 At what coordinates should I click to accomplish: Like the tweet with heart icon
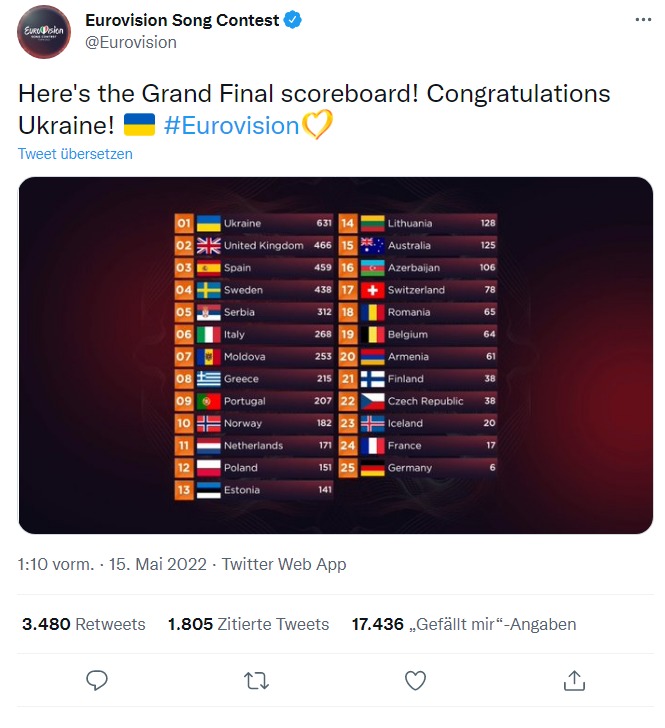click(415, 680)
